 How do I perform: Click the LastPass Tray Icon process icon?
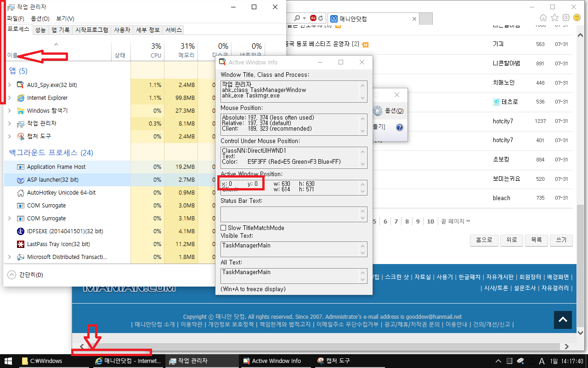pyautogui.click(x=20, y=244)
